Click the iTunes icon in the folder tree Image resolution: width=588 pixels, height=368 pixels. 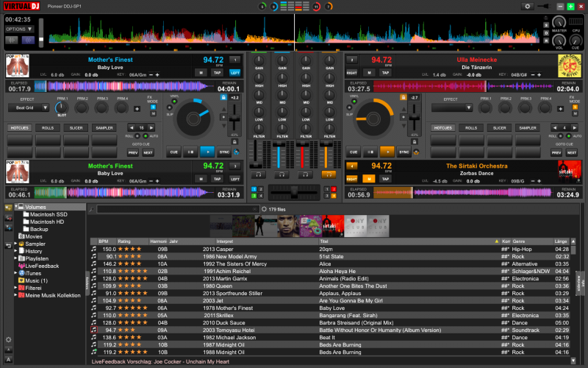click(x=21, y=273)
